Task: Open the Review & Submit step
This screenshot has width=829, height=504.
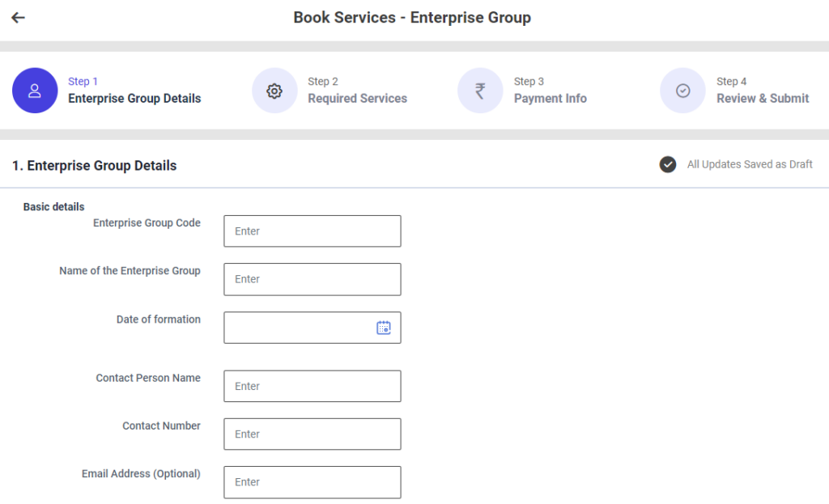Action: point(762,99)
